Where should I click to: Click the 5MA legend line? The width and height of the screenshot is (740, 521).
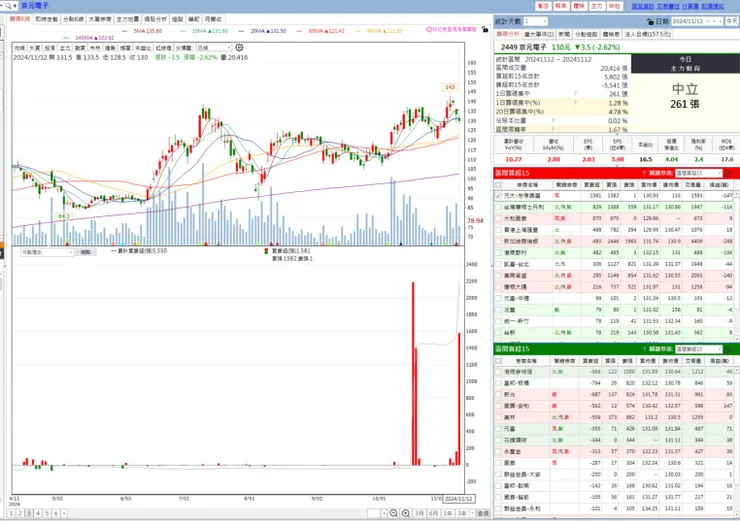(x=142, y=31)
